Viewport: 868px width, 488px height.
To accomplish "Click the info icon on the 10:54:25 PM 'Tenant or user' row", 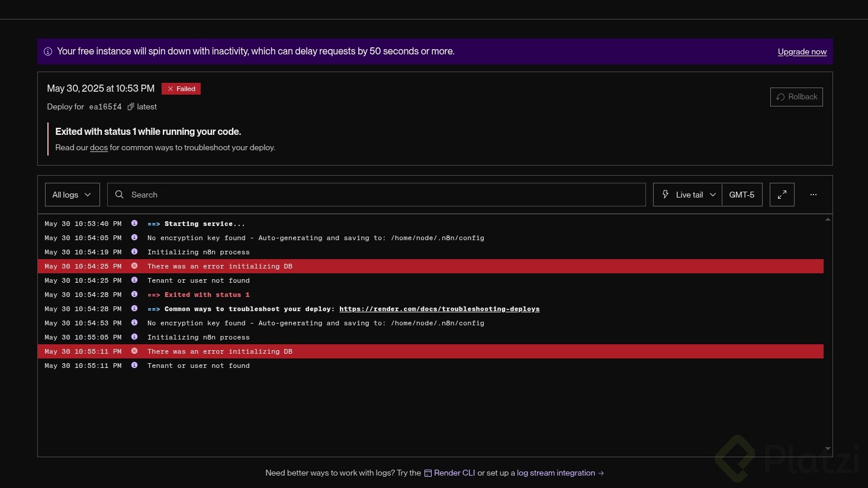I will pos(134,280).
